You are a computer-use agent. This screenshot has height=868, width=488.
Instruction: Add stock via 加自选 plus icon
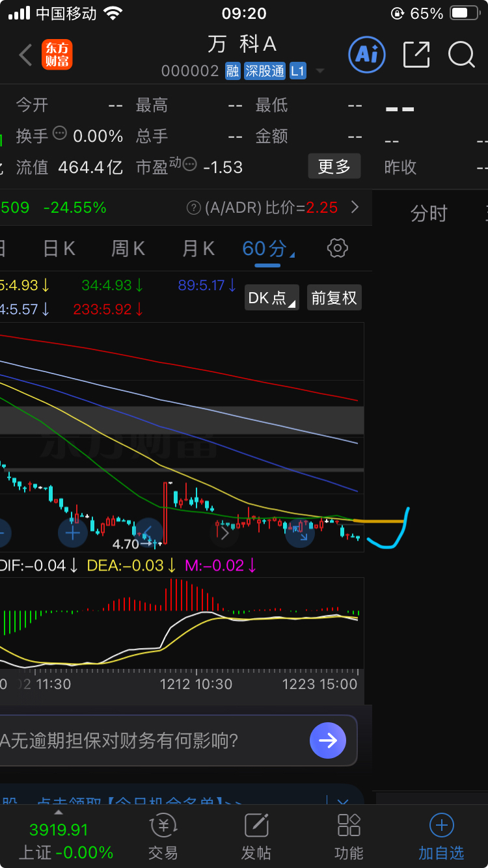click(441, 836)
